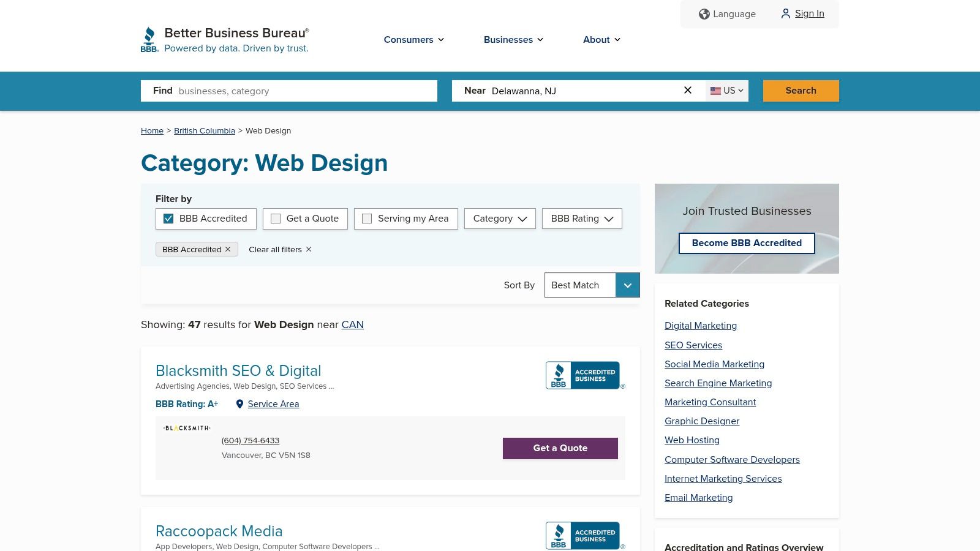980x551 pixels.
Task: Open the Businesses menu
Action: [513, 40]
